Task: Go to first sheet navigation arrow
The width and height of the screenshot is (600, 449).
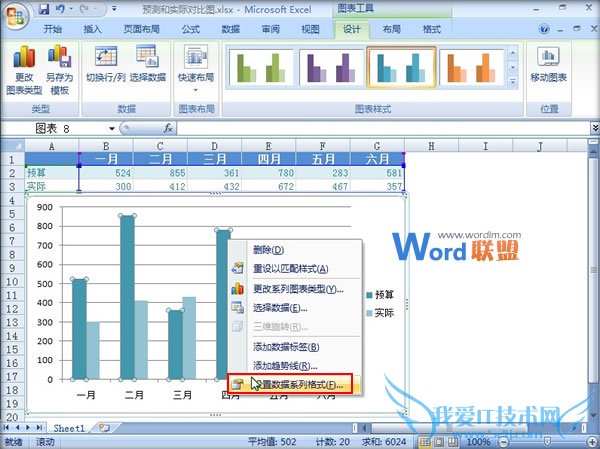Action: pos(7,428)
